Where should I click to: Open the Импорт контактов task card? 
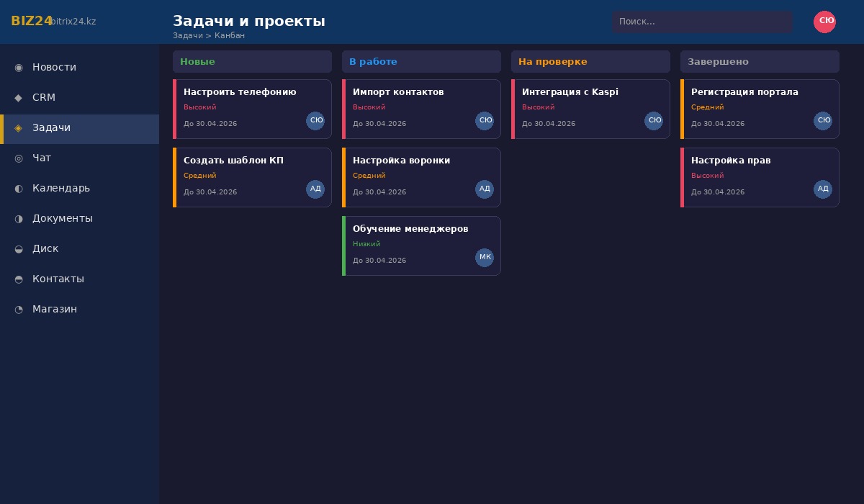click(421, 109)
